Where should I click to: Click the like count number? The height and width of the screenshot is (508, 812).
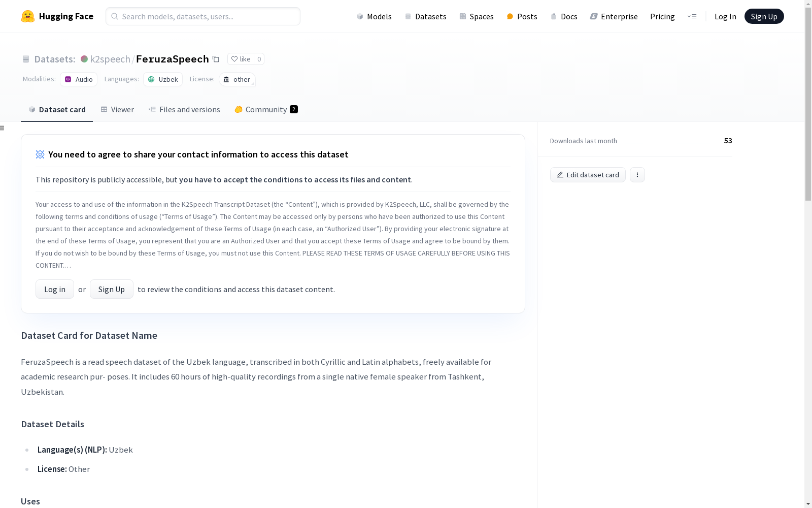point(259,59)
